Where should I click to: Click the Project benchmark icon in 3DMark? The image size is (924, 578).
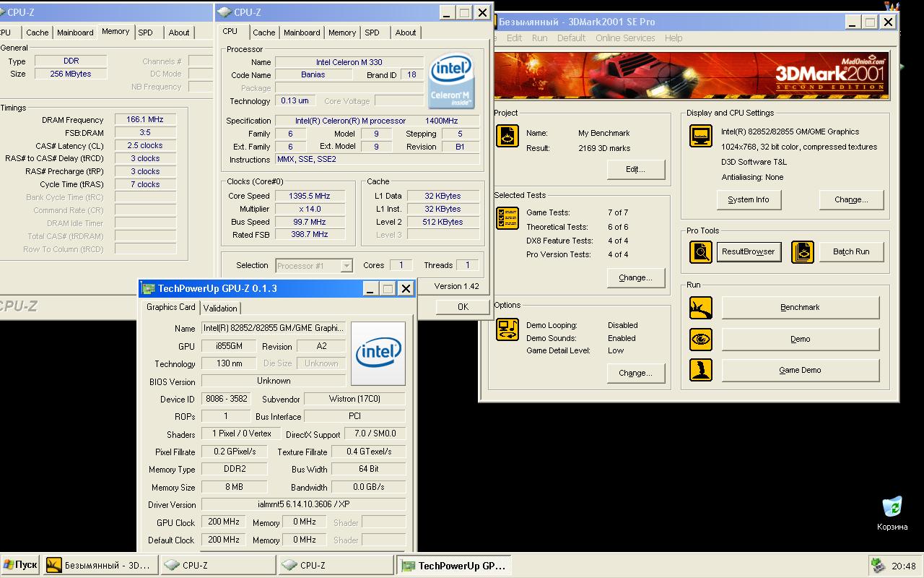coord(507,136)
